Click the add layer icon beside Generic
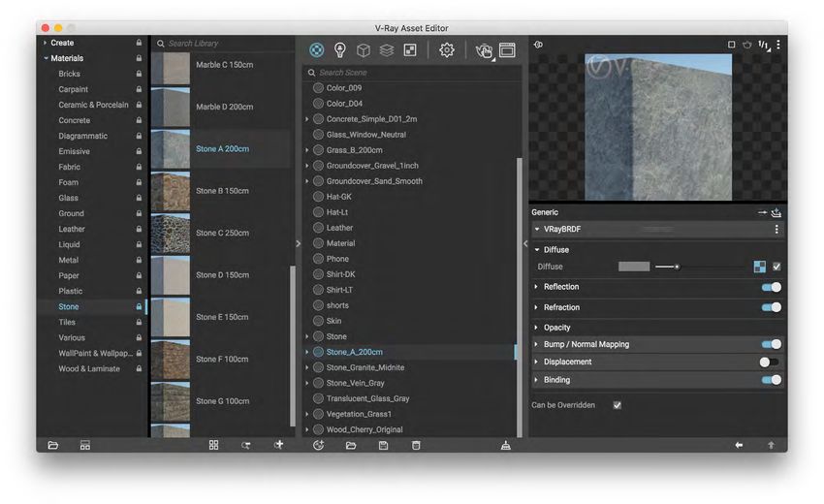The image size is (824, 504). 776,212
